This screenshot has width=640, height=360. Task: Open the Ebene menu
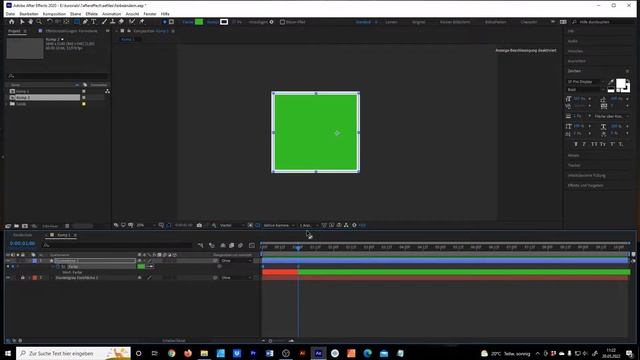pyautogui.click(x=76, y=14)
